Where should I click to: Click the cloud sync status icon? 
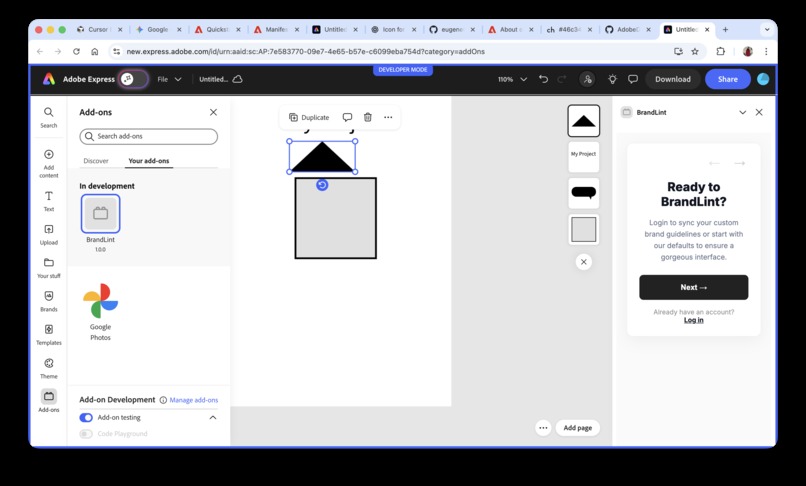(x=237, y=79)
